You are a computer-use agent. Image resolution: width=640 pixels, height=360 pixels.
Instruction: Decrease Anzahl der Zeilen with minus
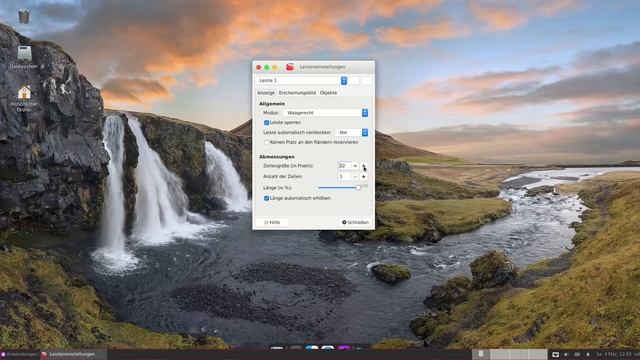coord(355,177)
